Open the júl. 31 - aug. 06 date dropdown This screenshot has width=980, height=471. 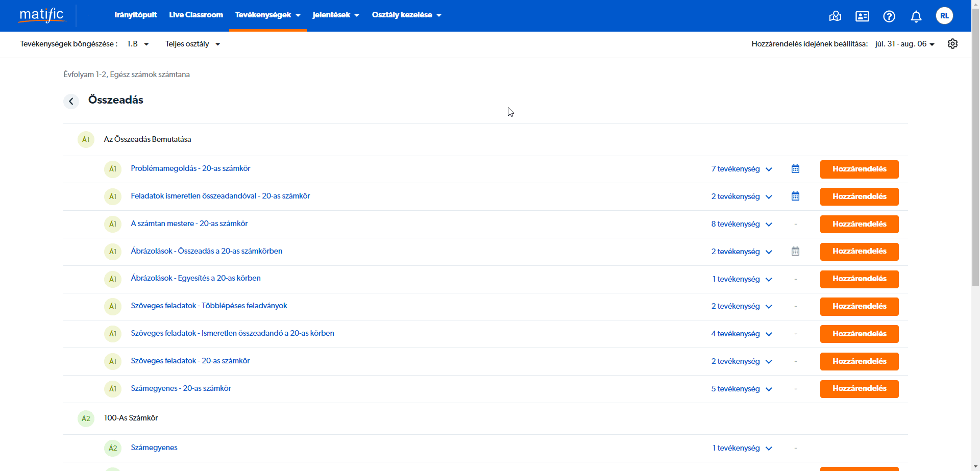(x=904, y=44)
